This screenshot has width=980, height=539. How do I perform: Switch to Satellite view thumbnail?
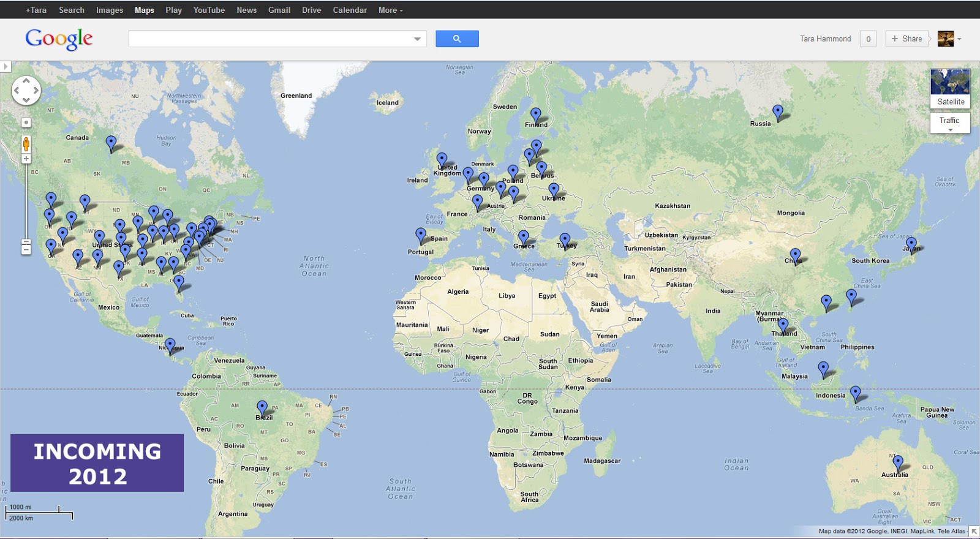[x=950, y=88]
